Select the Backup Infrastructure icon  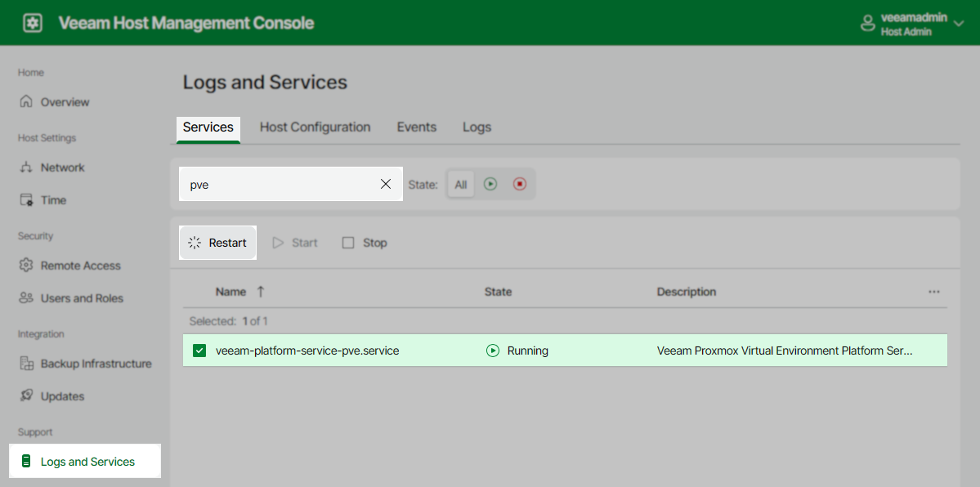[x=25, y=363]
